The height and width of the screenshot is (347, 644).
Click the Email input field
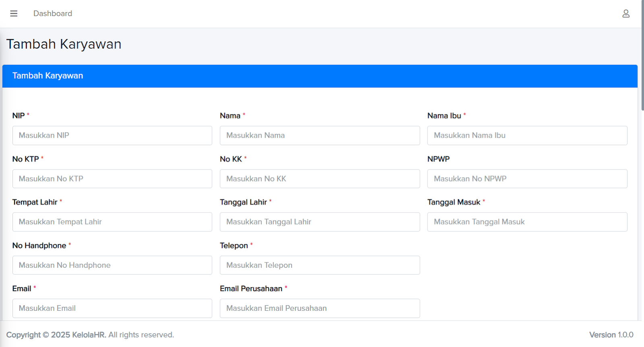pyautogui.click(x=112, y=308)
